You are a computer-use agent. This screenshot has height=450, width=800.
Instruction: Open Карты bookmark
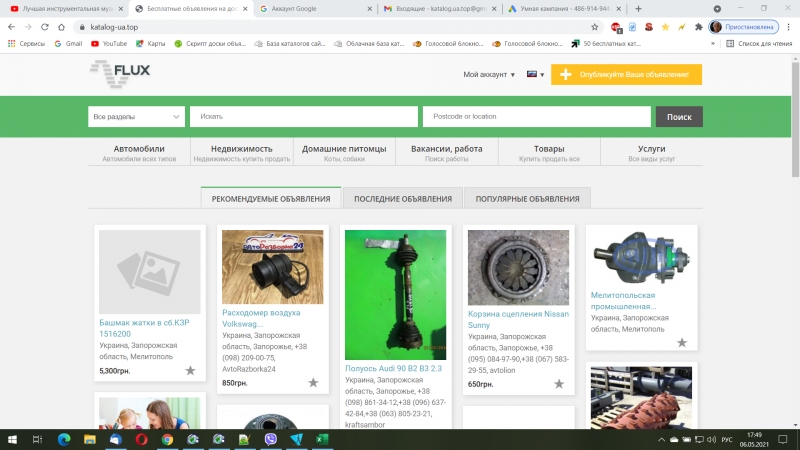(x=151, y=44)
